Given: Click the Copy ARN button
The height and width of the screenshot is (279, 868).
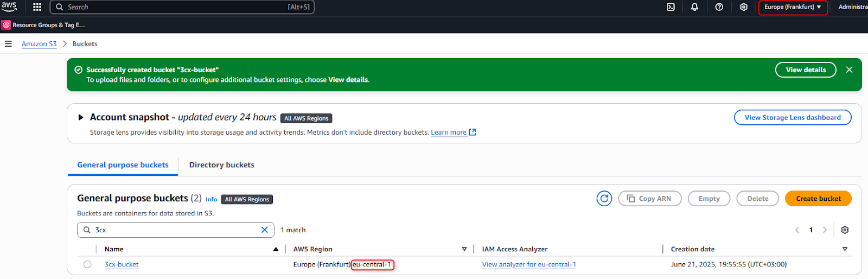Looking at the screenshot, I should pyautogui.click(x=649, y=199).
